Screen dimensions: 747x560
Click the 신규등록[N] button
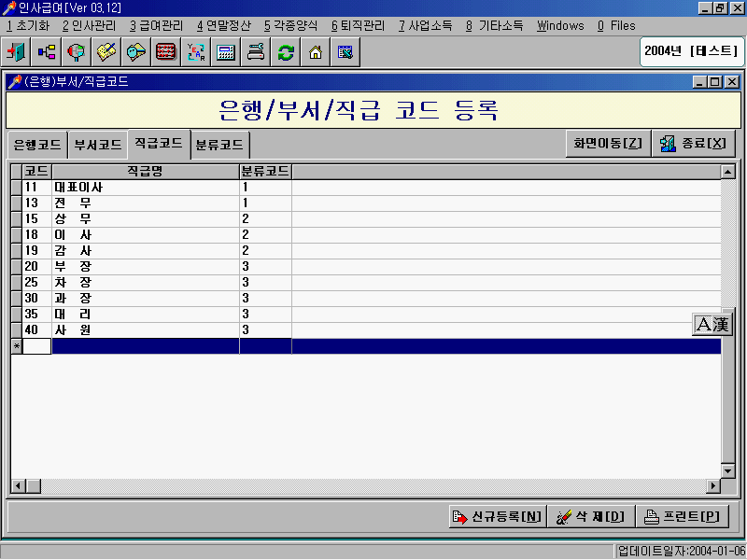497,516
